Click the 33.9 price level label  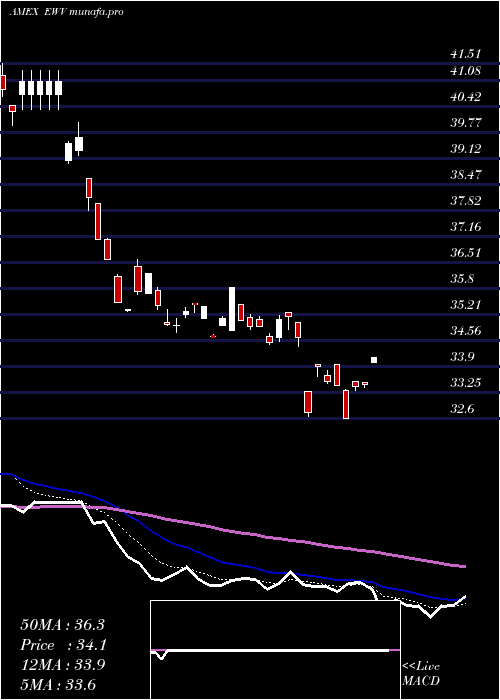pos(462,357)
